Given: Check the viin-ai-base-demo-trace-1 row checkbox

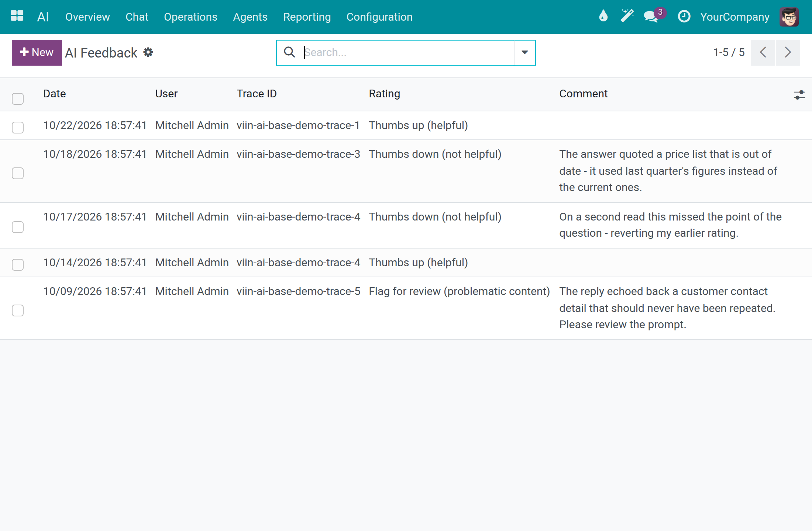Looking at the screenshot, I should coord(18,127).
